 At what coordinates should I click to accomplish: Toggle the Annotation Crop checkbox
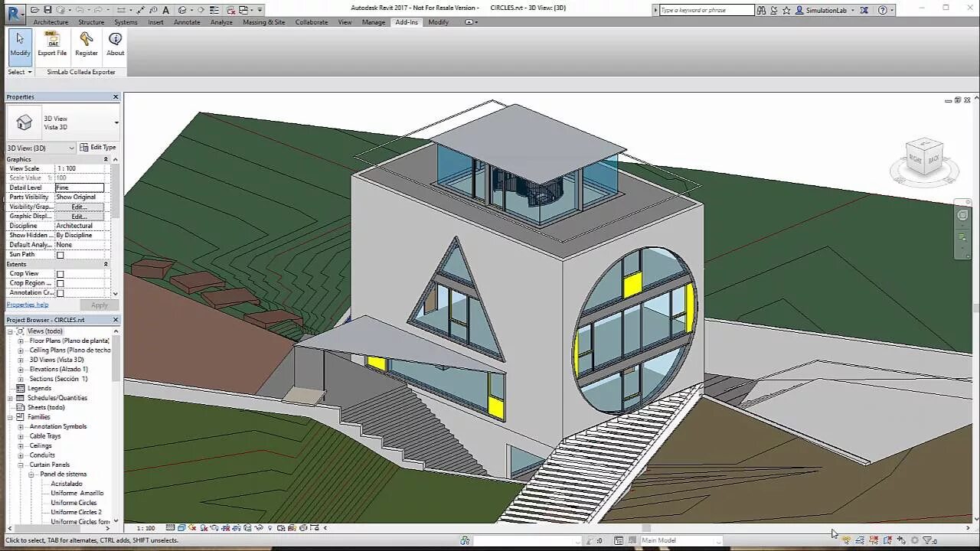click(x=60, y=293)
